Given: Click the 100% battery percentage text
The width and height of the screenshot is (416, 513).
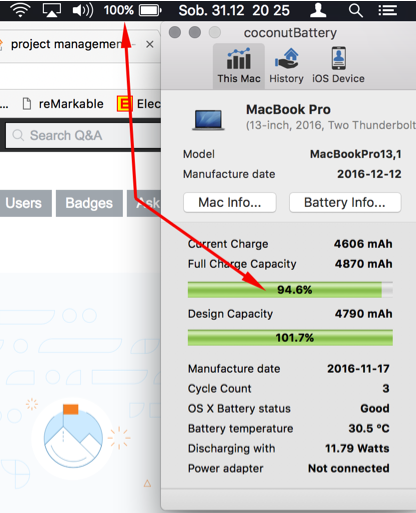Looking at the screenshot, I should pyautogui.click(x=118, y=10).
